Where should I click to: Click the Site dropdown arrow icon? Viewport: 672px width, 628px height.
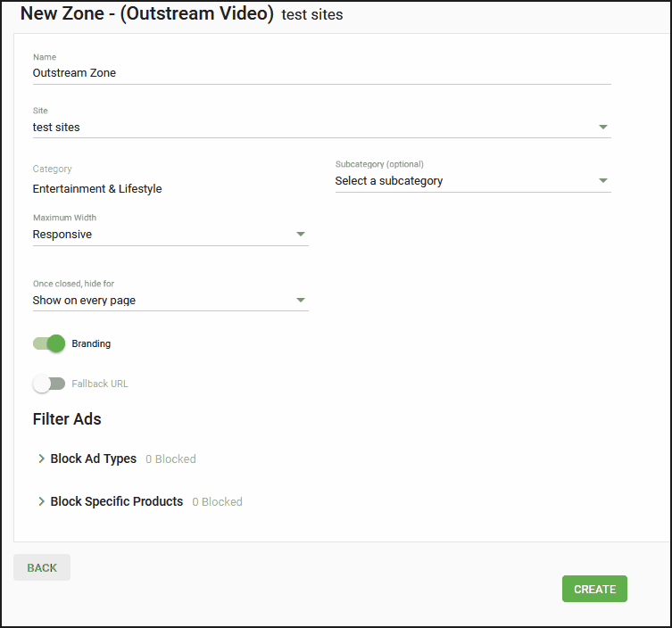[602, 128]
